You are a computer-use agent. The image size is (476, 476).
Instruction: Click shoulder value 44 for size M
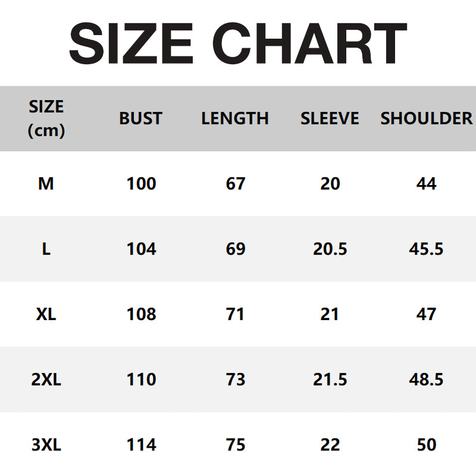pos(427,184)
